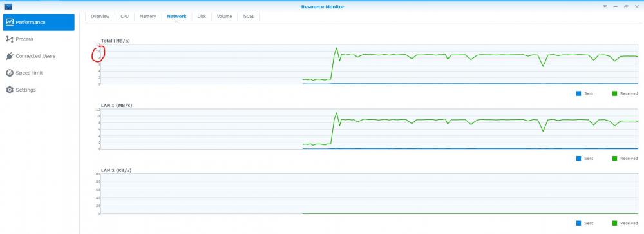
Task: Click blue Sent swatch under Total graph
Action: point(579,93)
